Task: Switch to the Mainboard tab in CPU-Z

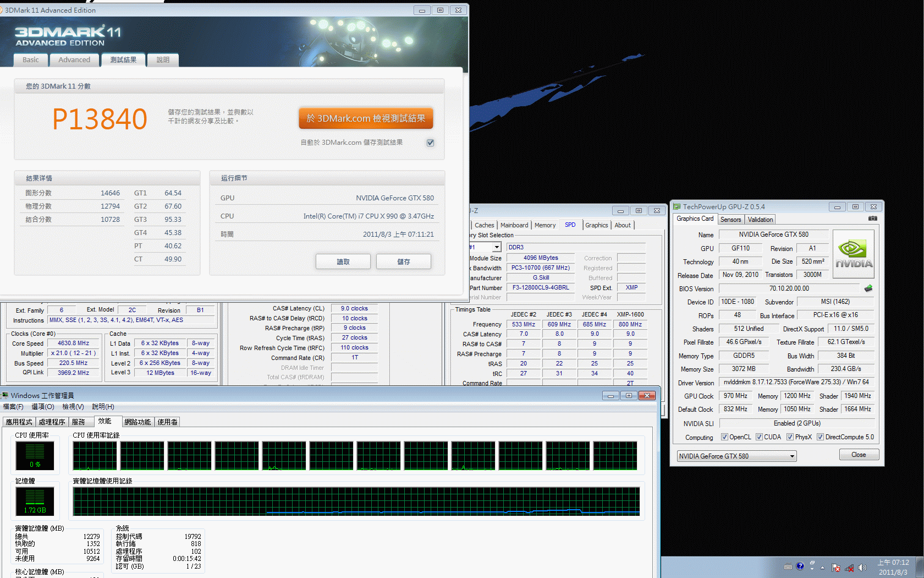Action: click(514, 225)
